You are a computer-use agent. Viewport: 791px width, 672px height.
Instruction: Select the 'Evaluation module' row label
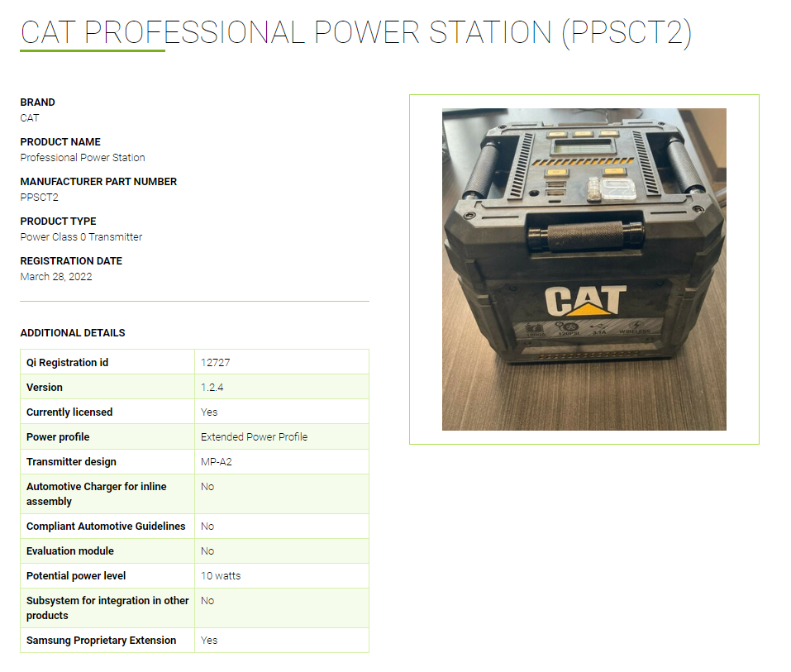[70, 551]
